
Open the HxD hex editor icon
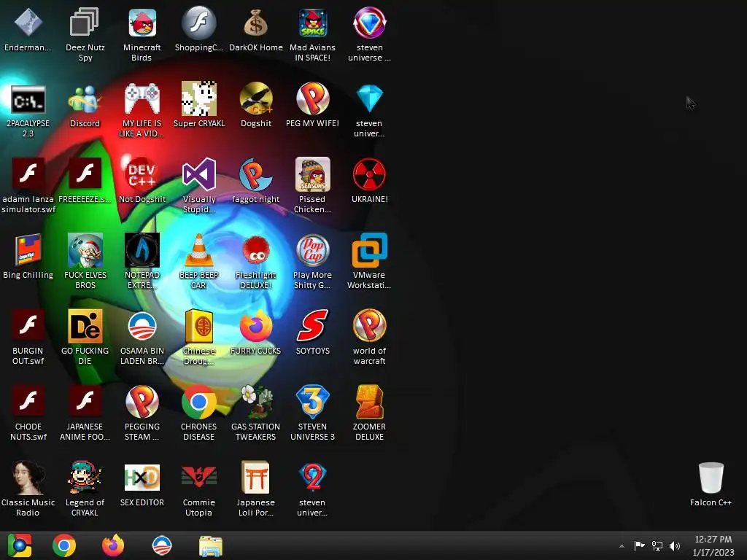142,477
